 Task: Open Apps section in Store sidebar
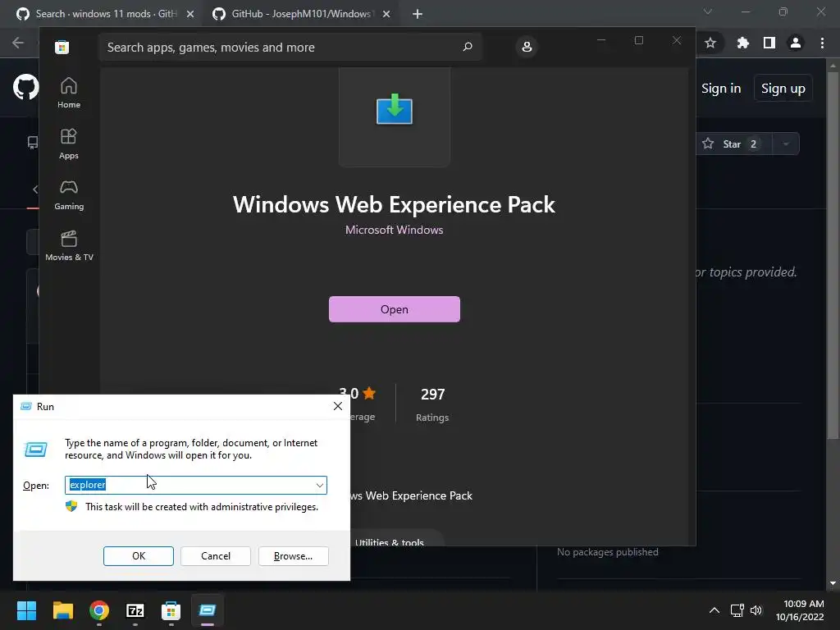pos(69,144)
